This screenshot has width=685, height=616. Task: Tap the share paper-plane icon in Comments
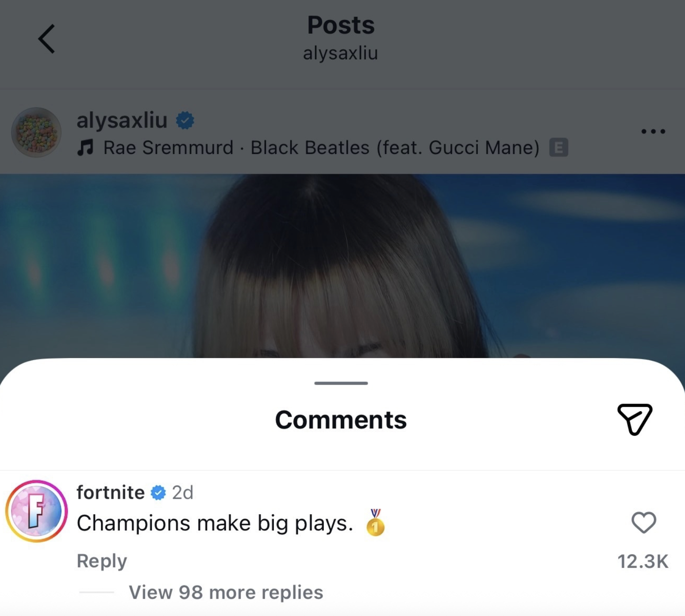(635, 419)
